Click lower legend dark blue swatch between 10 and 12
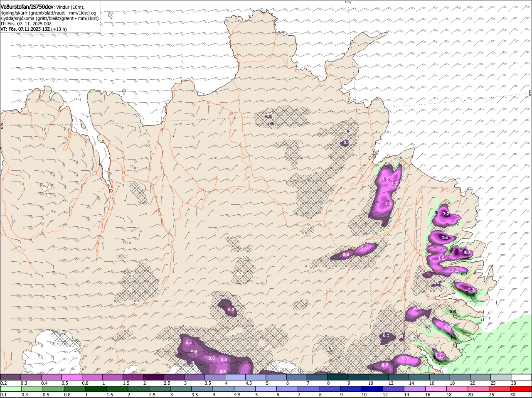 coord(372,389)
